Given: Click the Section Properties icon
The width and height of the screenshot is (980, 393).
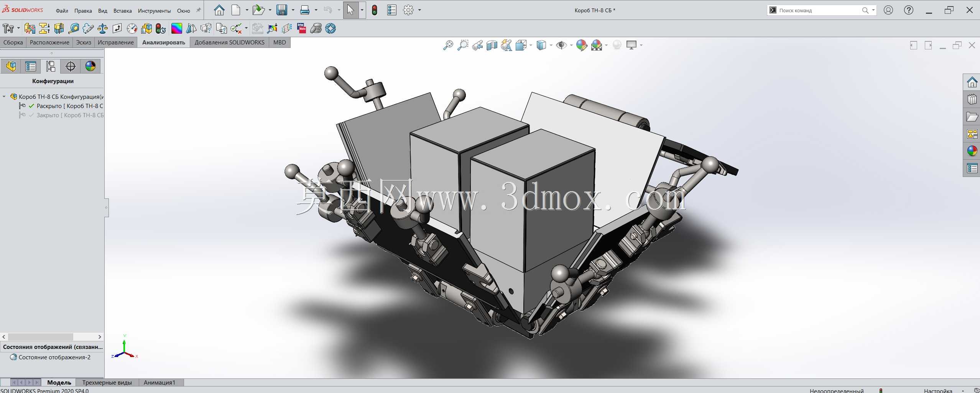Looking at the screenshot, I should (117, 28).
